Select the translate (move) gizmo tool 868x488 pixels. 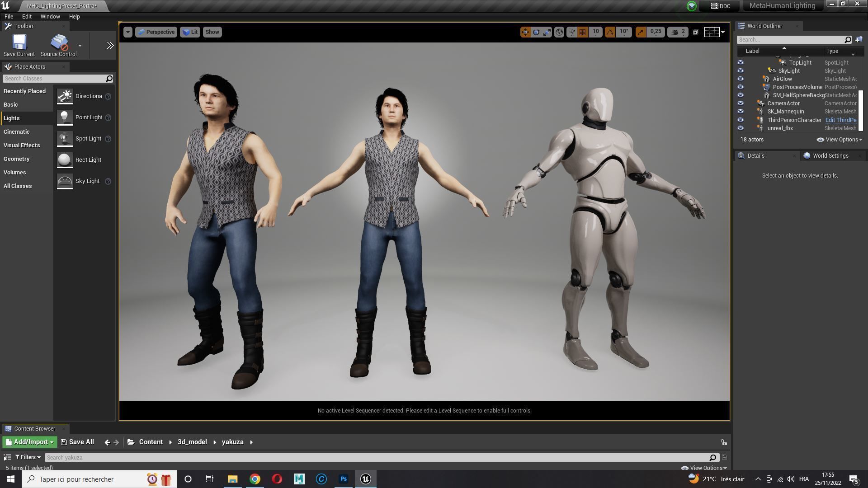click(525, 32)
